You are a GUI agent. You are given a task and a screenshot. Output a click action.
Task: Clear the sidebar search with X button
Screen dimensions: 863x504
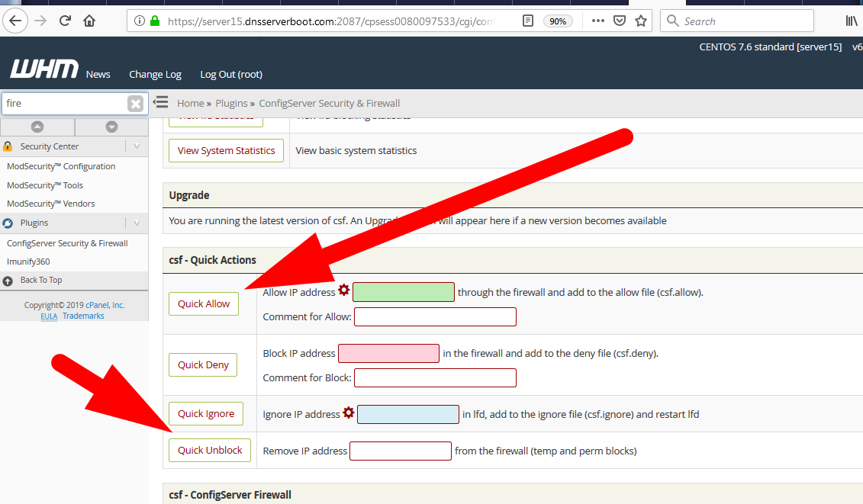(x=135, y=104)
